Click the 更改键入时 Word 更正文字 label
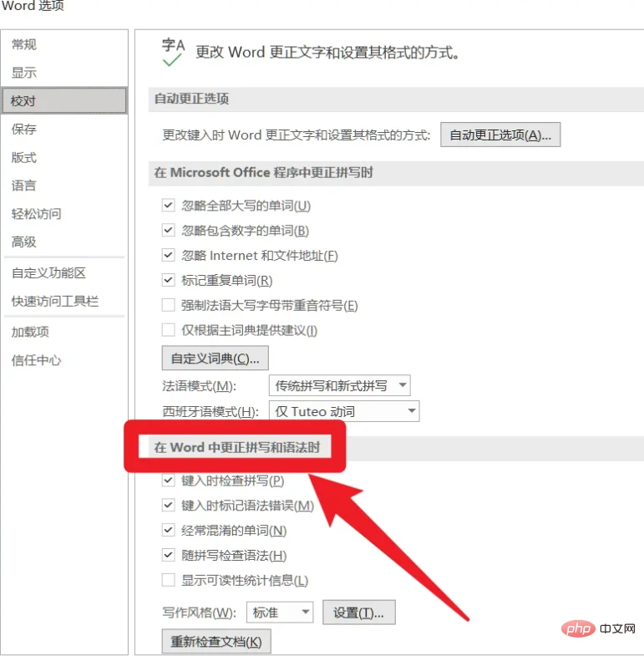644x656 pixels. tap(296, 135)
